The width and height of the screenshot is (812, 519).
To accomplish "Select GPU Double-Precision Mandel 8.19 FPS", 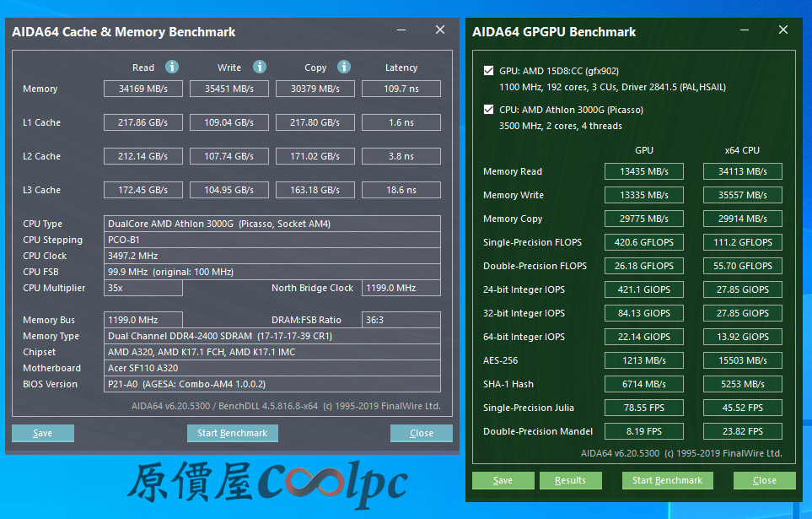I will tap(644, 431).
